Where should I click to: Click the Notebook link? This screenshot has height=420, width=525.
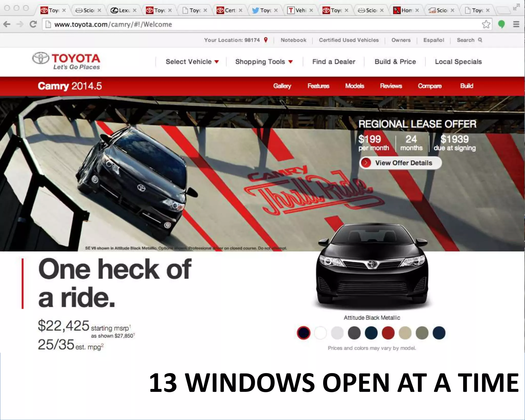click(294, 40)
